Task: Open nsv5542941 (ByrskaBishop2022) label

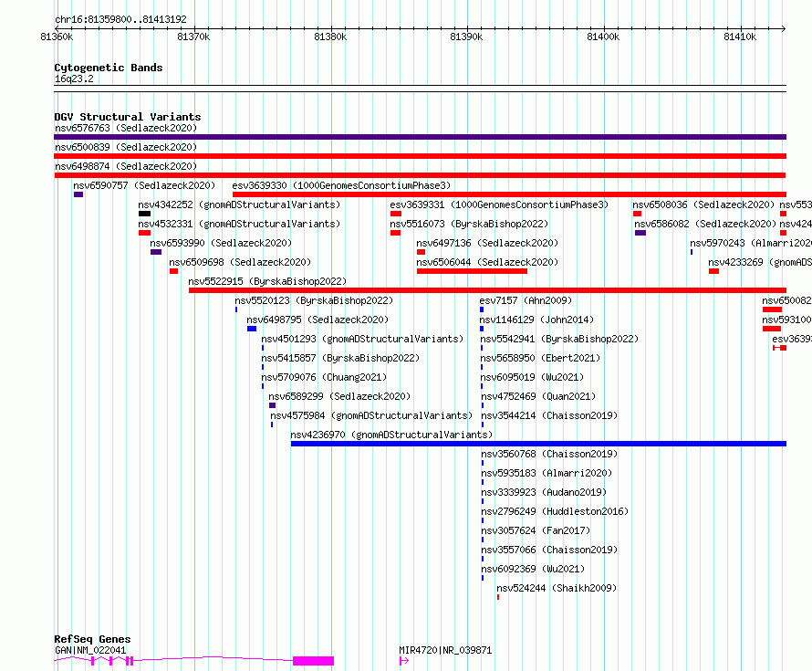Action: point(559,339)
